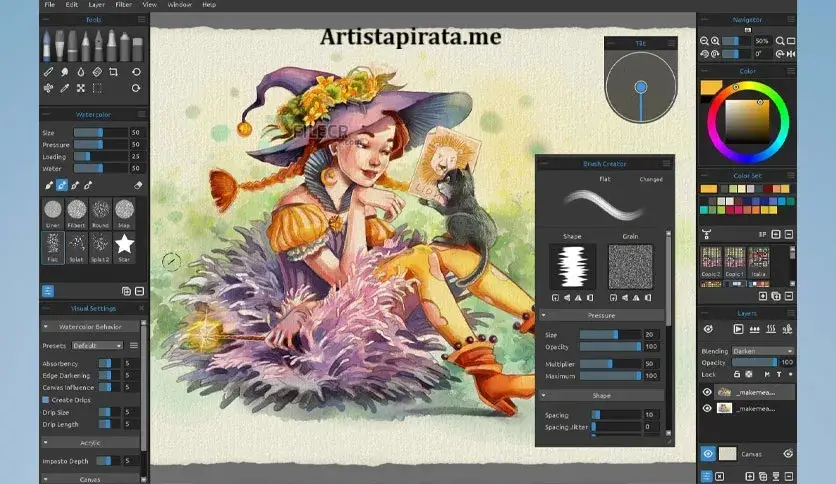Zoom in using Navigator magnifier plus icon
The image size is (836, 484).
715,41
